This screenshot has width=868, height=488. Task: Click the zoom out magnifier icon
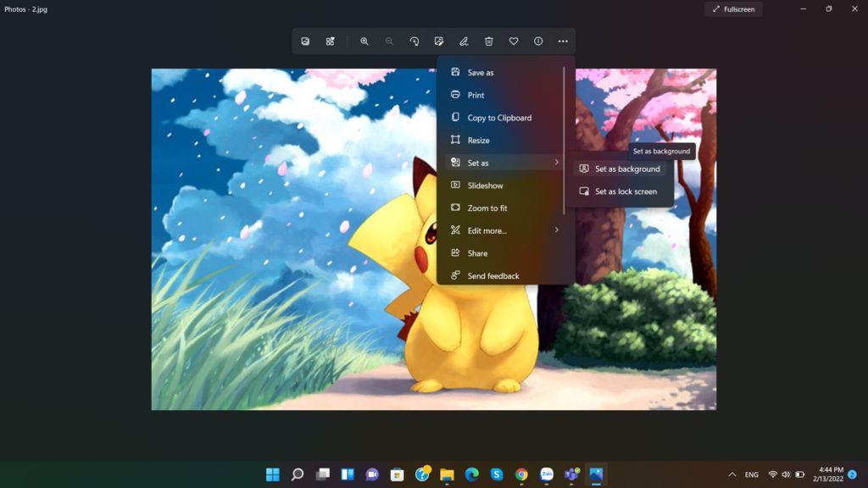(x=389, y=42)
